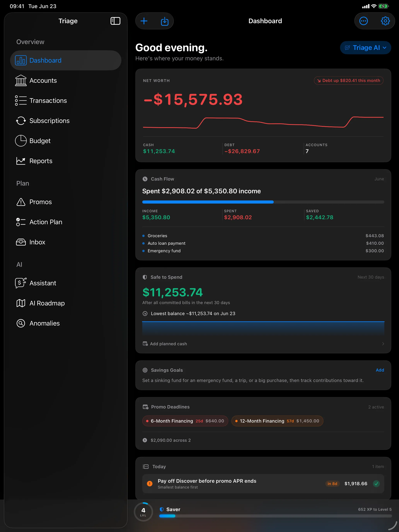Click INCOME value $5,350.80
The image size is (399, 532).
(x=156, y=217)
